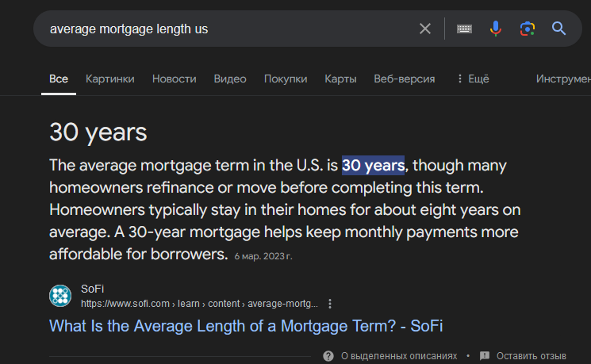The height and width of the screenshot is (364, 591).
Task: Open the Веб-версия tab
Action: pos(405,79)
